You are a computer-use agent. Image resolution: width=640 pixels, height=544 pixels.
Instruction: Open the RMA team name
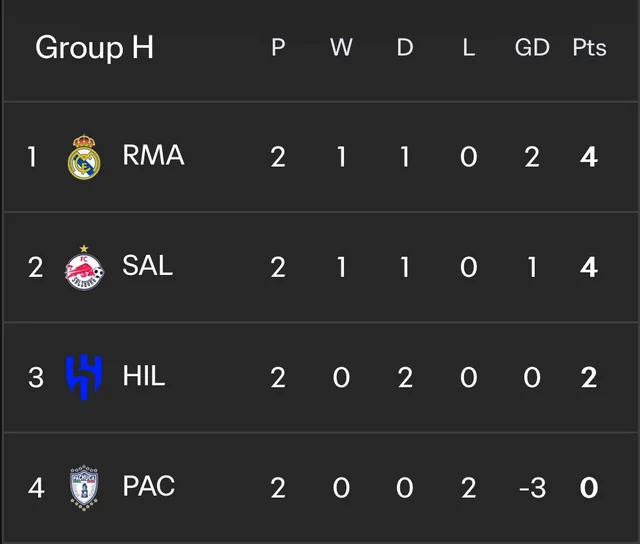[153, 155]
